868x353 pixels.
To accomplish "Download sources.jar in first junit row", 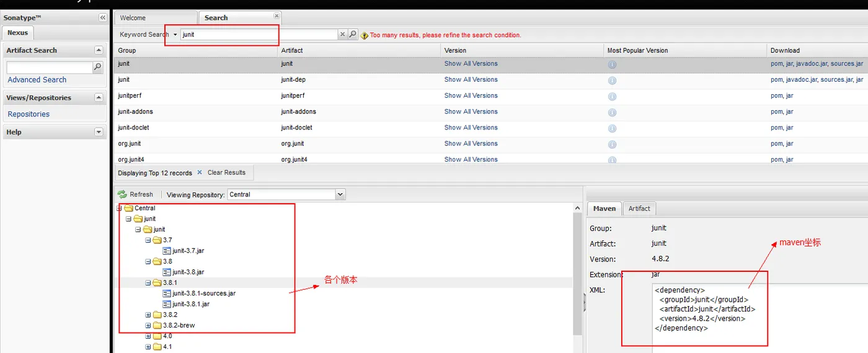I will coord(847,64).
